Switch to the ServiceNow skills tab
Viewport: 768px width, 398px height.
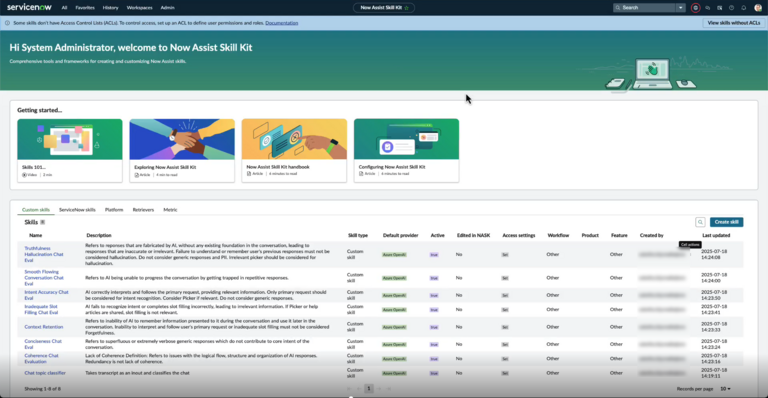[x=77, y=210]
